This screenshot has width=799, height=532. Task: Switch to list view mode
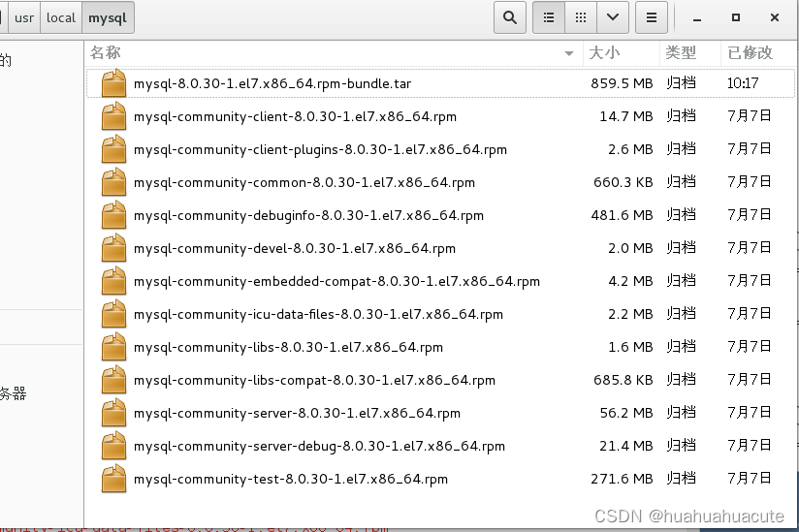(549, 17)
